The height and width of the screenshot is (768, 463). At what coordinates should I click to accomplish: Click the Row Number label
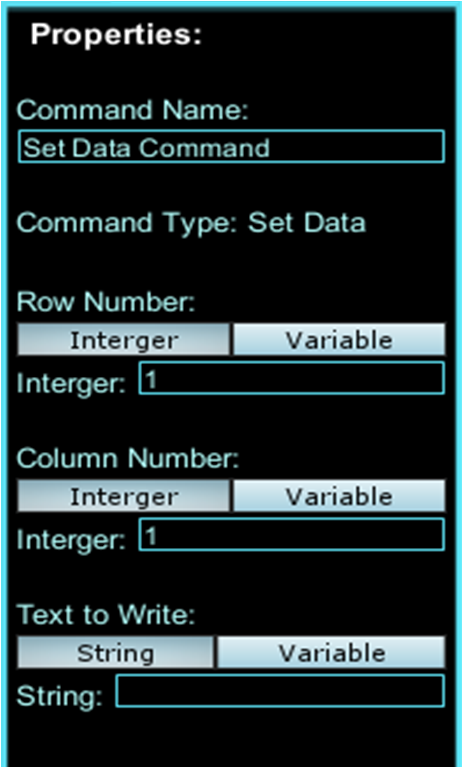tap(106, 302)
